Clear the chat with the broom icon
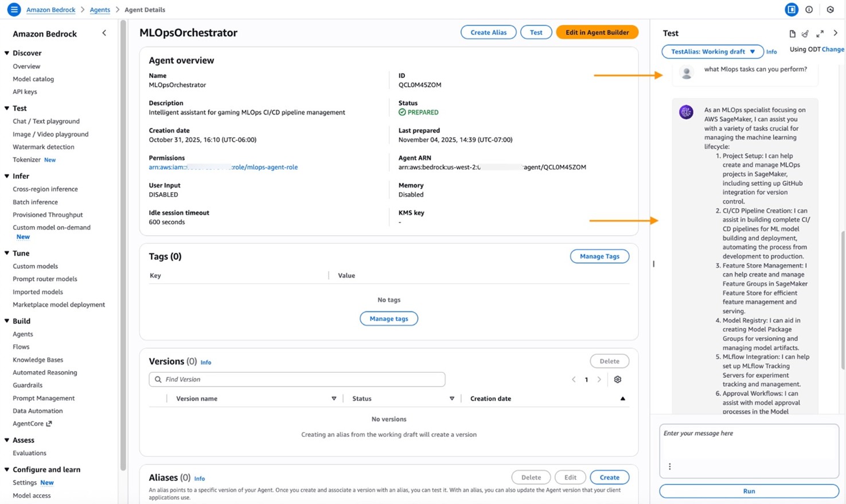Viewport: 846px width, 504px height. point(805,33)
